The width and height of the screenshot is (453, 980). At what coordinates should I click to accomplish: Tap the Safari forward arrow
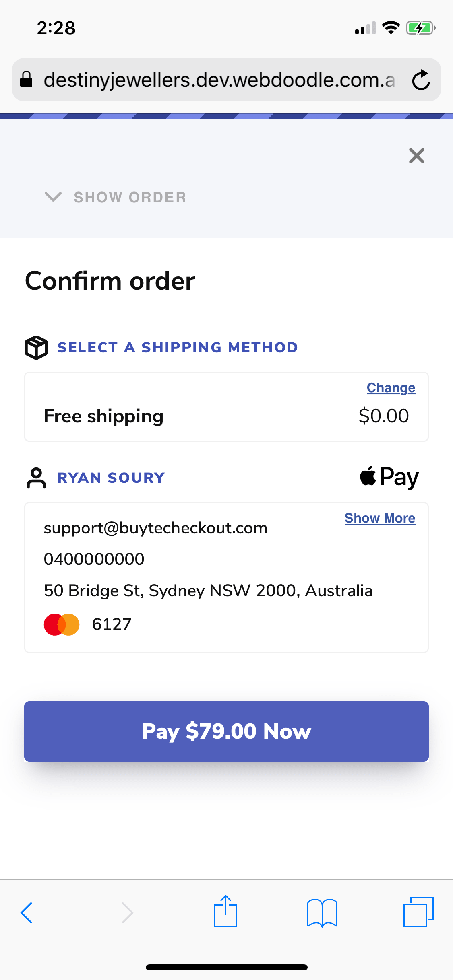[x=127, y=912]
